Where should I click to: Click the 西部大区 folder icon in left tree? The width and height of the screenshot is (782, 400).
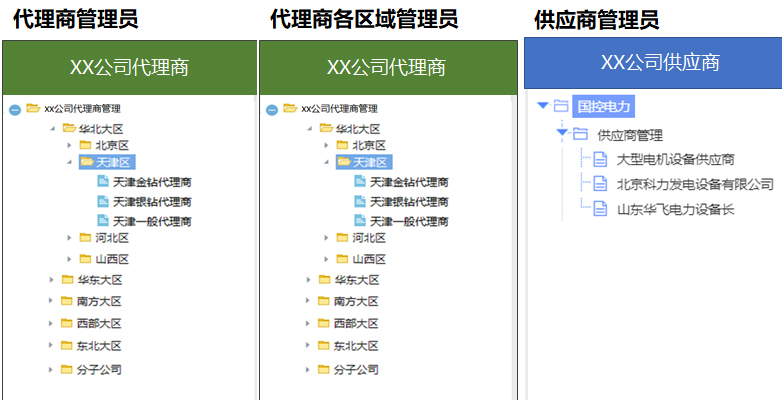point(67,323)
